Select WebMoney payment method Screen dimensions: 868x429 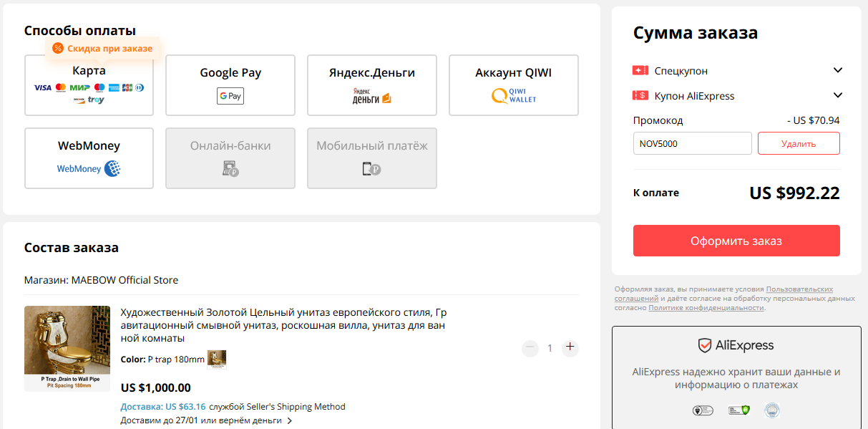coord(89,158)
